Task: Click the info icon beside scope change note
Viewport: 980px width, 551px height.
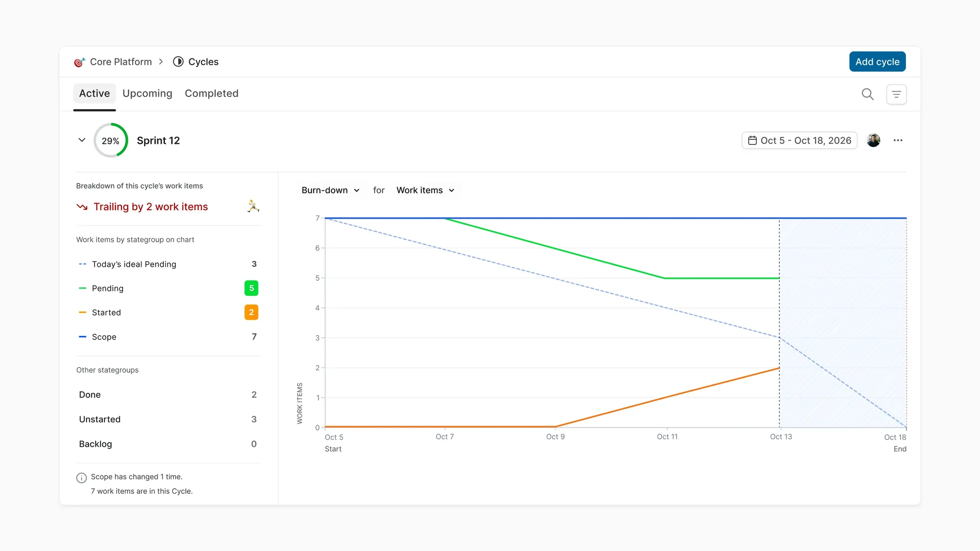Action: pos(81,478)
